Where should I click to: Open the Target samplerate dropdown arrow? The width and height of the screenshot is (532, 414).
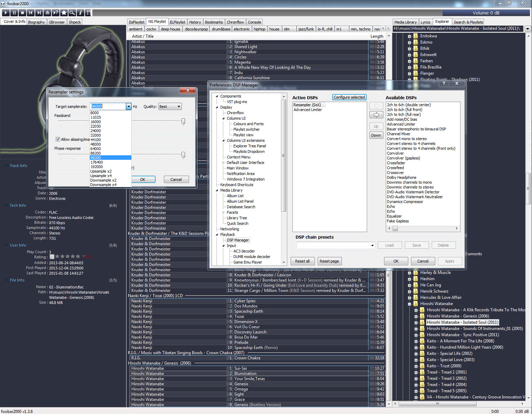pos(129,107)
